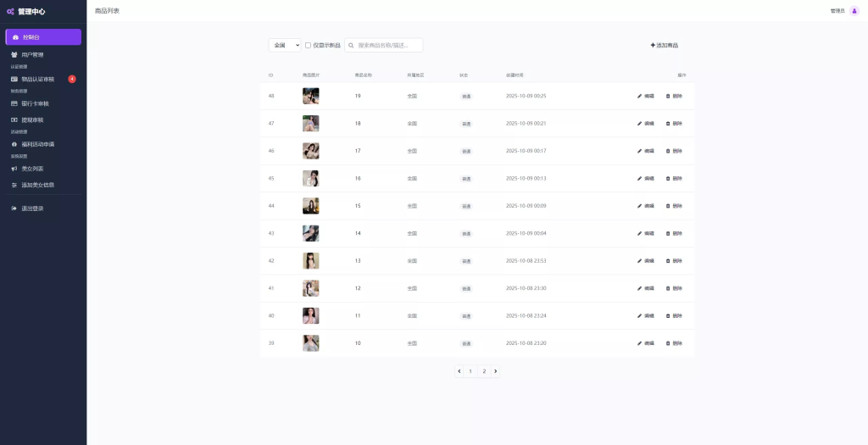Open 用户管理 in the sidebar
Screen dimensions: 868x445
pyautogui.click(x=32, y=54)
